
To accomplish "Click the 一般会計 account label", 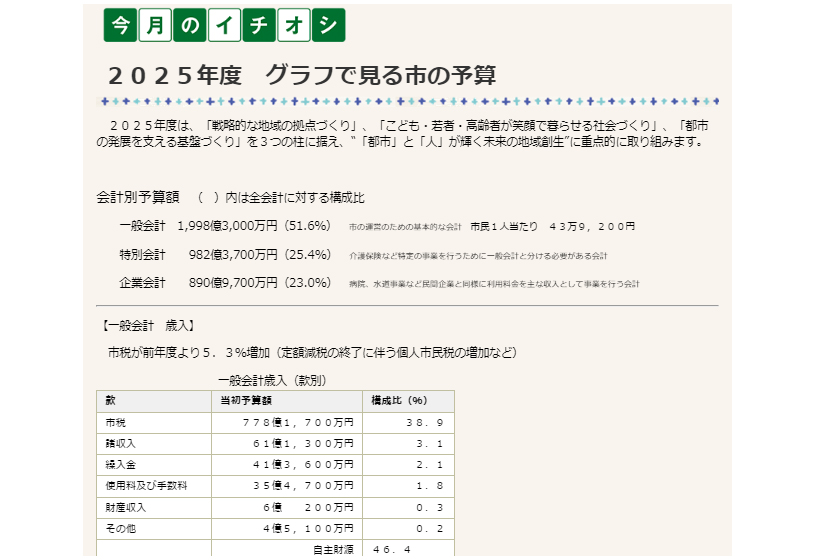I will click(x=142, y=226).
